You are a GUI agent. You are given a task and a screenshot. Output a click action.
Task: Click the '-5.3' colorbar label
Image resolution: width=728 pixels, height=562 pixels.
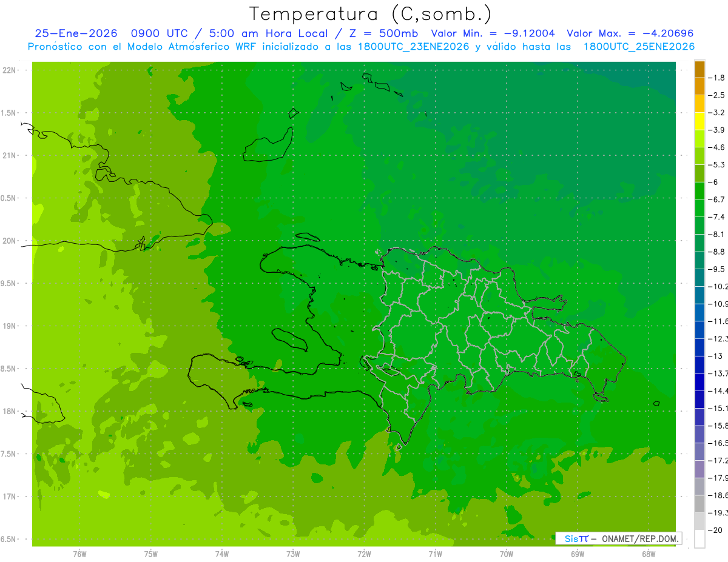coord(716,165)
